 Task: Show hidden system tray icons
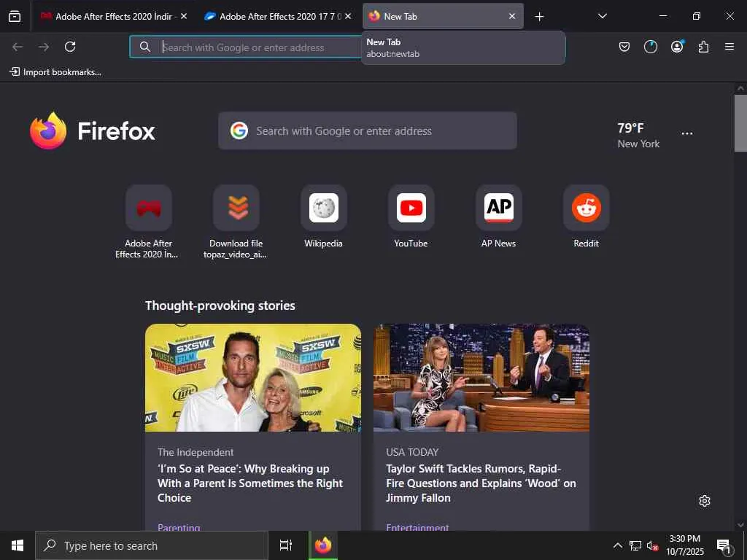click(617, 545)
